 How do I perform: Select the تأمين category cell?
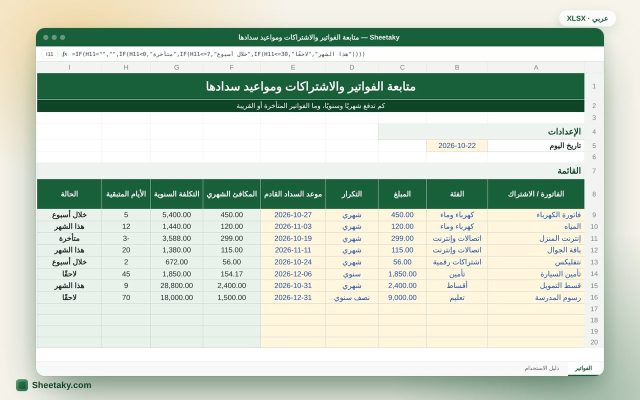[457, 274]
